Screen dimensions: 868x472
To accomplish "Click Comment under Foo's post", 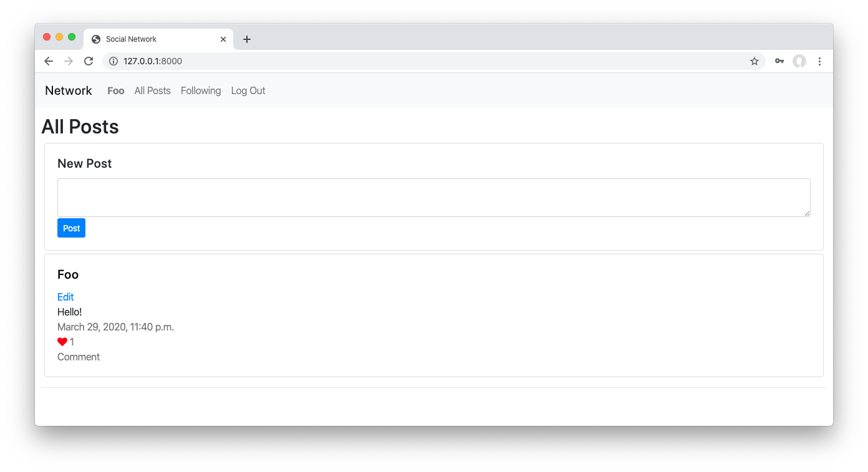I will pos(78,357).
